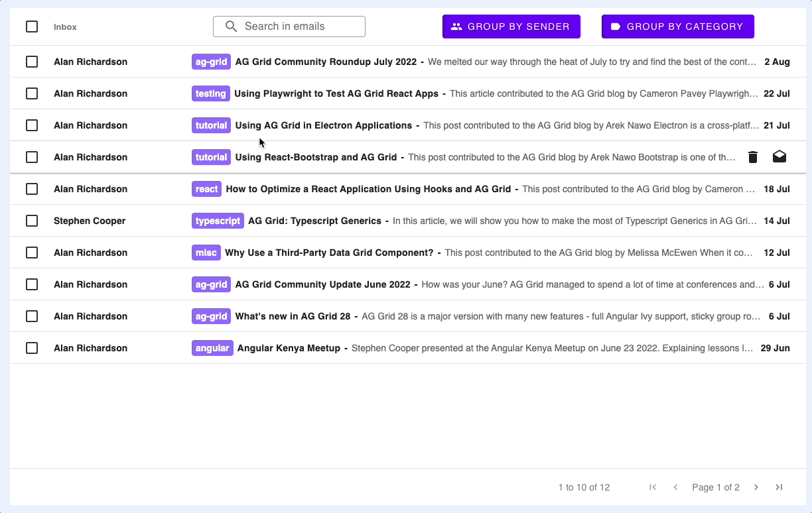Select the typescript category badge
Screen dimensions: 812x513
[x=218, y=221]
